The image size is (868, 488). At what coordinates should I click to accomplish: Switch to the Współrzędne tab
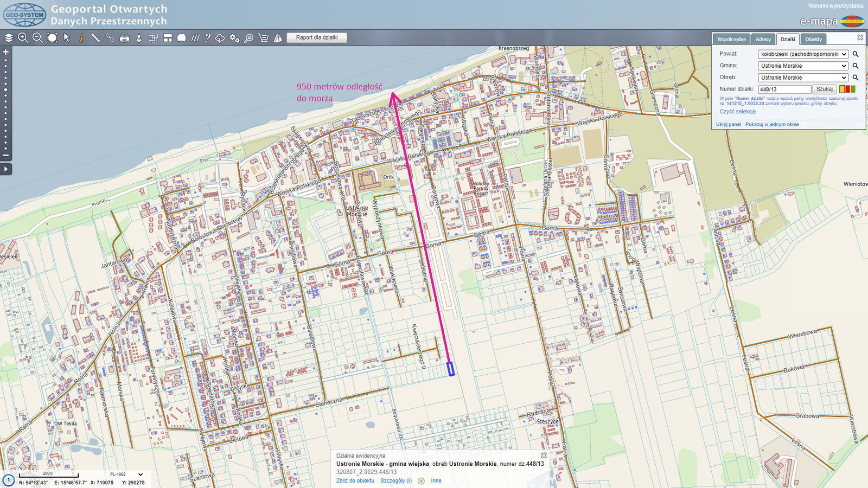point(731,40)
